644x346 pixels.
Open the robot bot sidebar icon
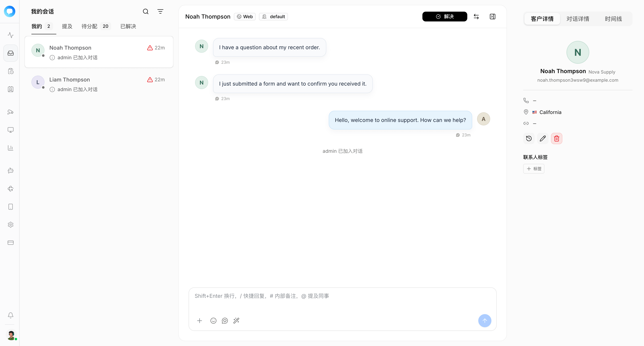tap(10, 171)
